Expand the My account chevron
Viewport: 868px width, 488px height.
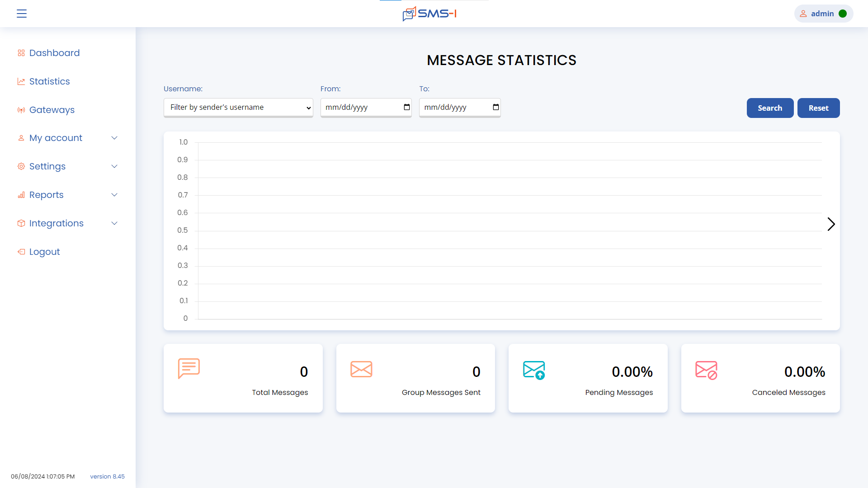[114, 138]
